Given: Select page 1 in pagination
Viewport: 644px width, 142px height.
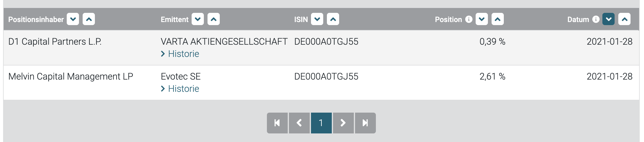Looking at the screenshot, I should pyautogui.click(x=321, y=123).
